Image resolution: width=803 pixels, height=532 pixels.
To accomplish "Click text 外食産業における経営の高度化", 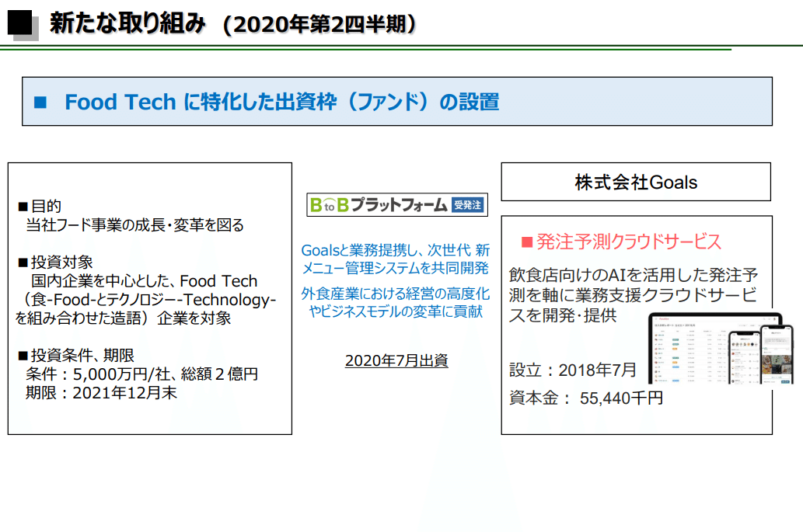I will tap(396, 294).
